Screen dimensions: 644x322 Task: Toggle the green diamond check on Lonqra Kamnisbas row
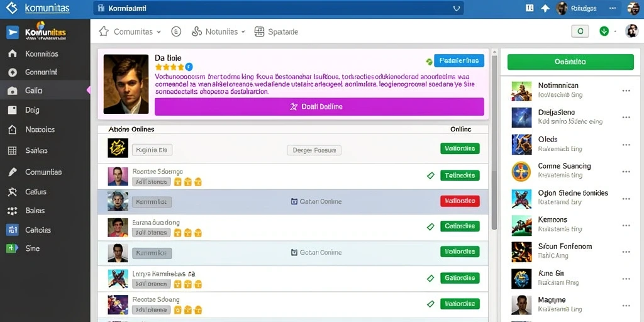point(430,279)
